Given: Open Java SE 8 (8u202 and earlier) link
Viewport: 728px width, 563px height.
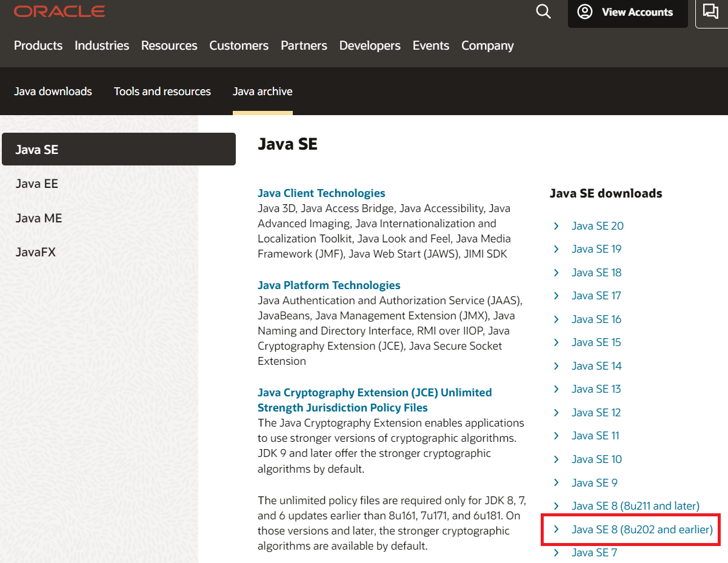Looking at the screenshot, I should (x=642, y=530).
